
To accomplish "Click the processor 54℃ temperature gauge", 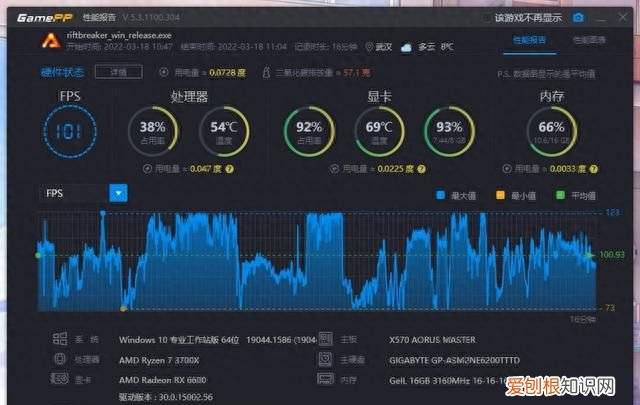I will pos(224,131).
